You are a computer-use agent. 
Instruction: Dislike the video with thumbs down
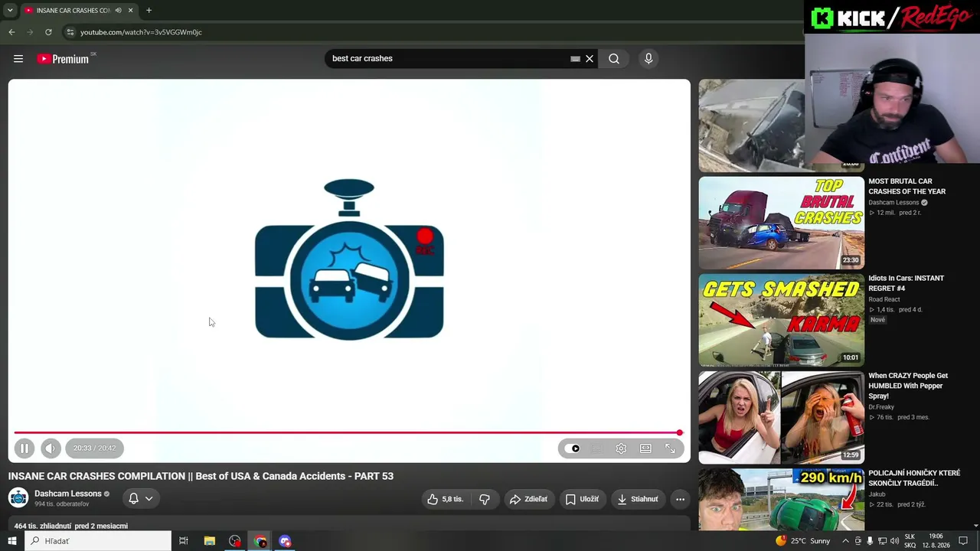click(x=484, y=499)
